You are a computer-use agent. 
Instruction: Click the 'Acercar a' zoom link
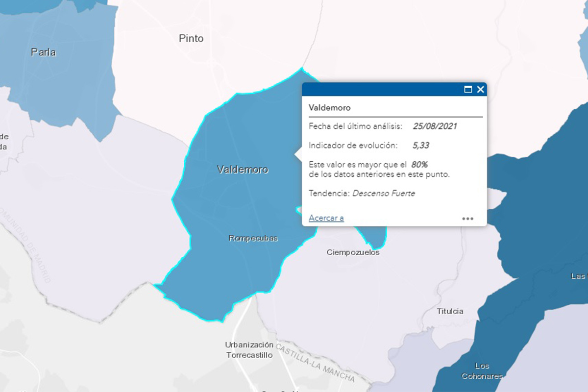click(x=326, y=218)
